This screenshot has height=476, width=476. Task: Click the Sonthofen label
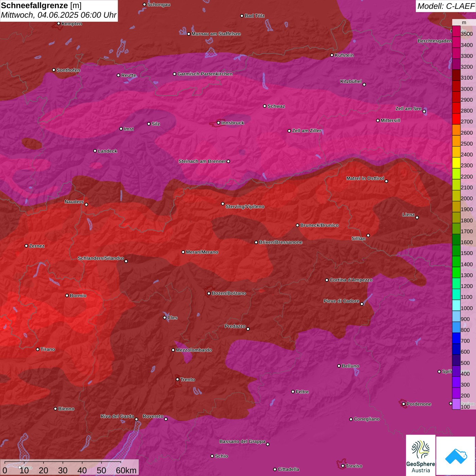[x=68, y=70]
